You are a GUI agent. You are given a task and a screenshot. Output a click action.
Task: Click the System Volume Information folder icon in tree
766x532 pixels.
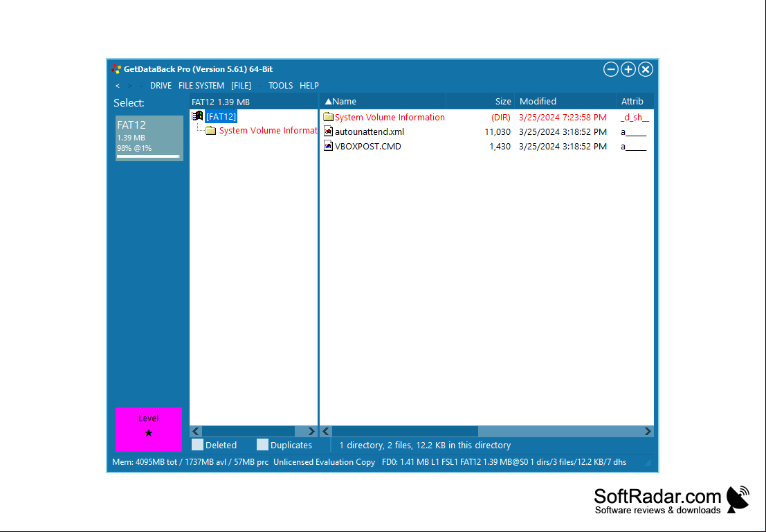point(211,131)
